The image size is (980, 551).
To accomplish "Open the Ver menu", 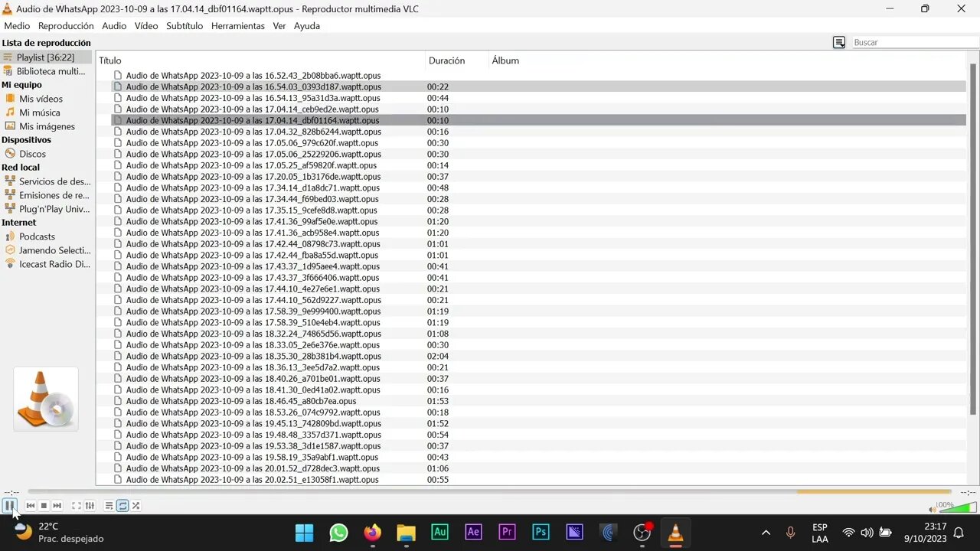I will pos(279,26).
